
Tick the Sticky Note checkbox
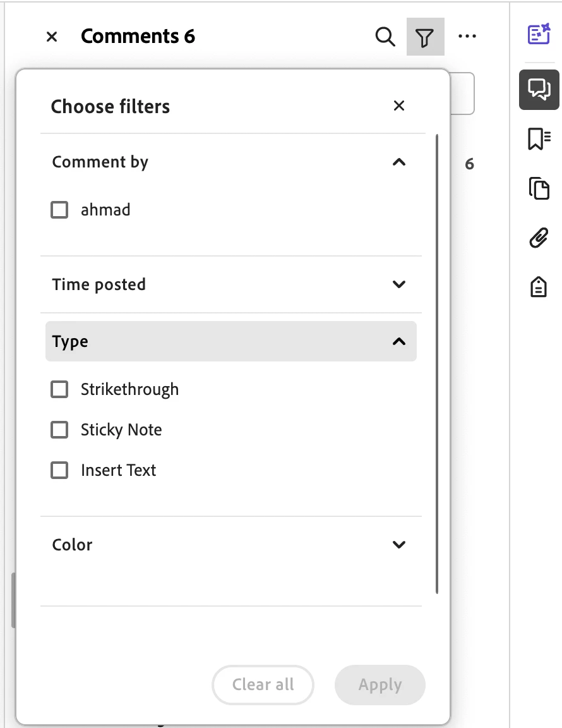coord(59,430)
